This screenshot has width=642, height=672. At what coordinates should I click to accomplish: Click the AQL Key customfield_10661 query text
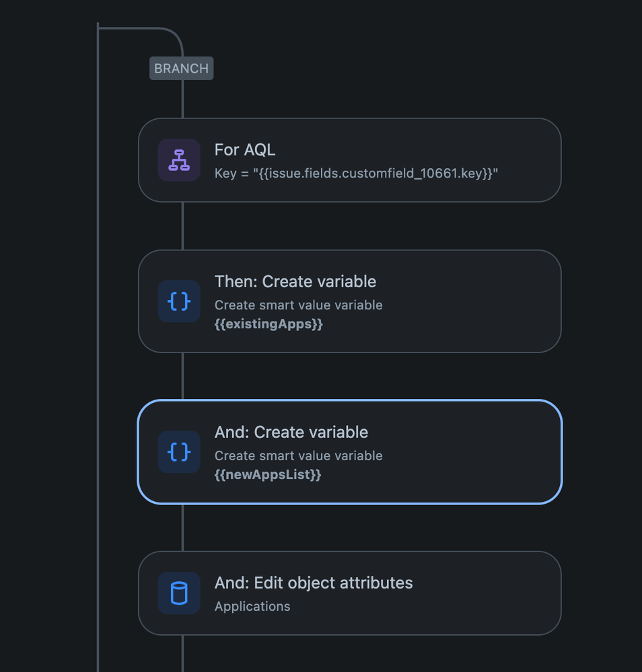[x=356, y=174]
